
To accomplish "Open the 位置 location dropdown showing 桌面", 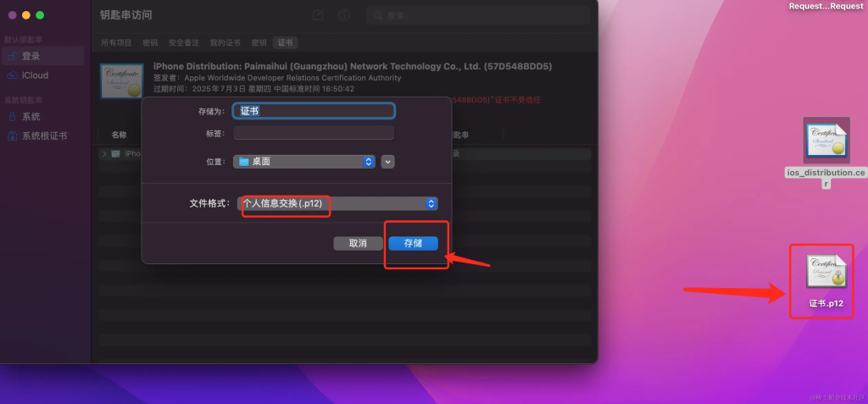I will pos(304,162).
